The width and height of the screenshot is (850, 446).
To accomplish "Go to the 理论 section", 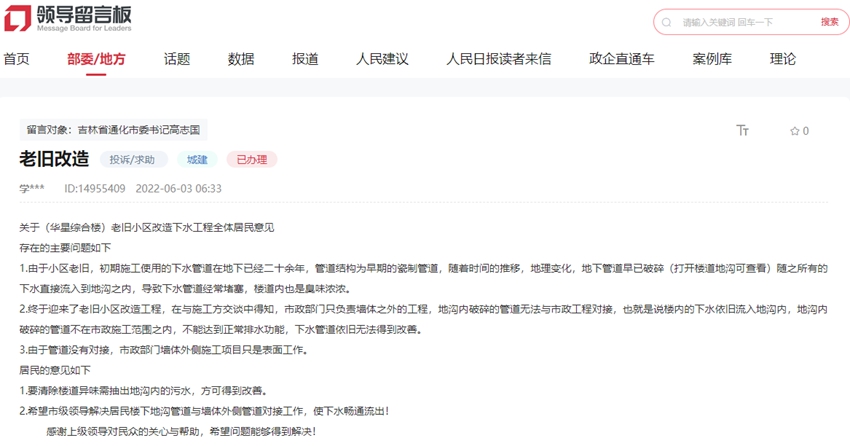I will pos(783,59).
